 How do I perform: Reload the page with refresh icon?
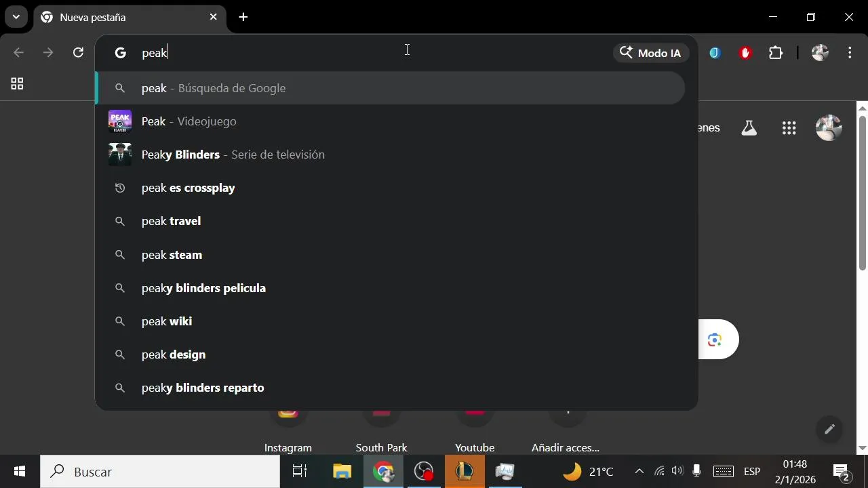[x=78, y=53]
